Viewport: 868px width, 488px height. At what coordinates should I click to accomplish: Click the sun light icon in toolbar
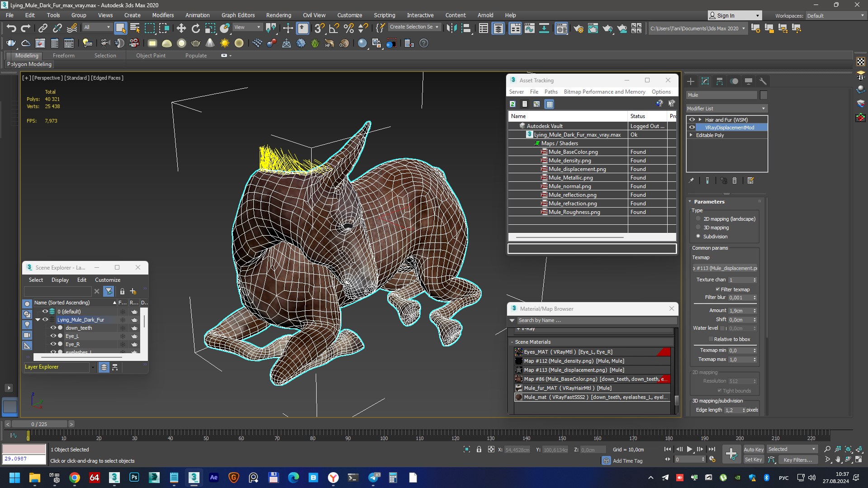(224, 43)
